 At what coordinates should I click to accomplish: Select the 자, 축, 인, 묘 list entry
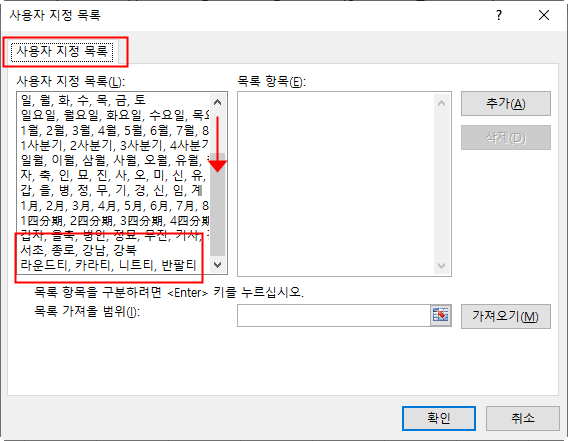pyautogui.click(x=114, y=175)
